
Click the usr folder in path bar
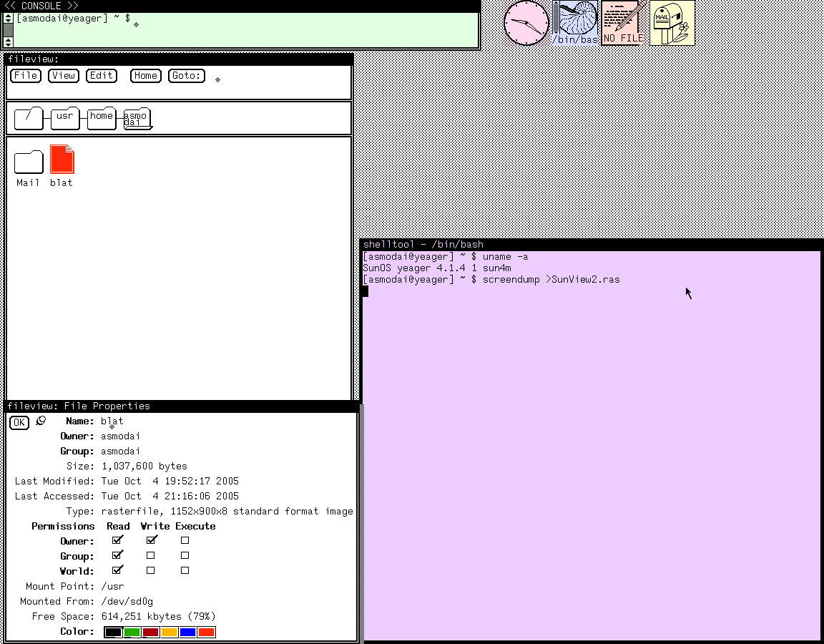pyautogui.click(x=65, y=118)
